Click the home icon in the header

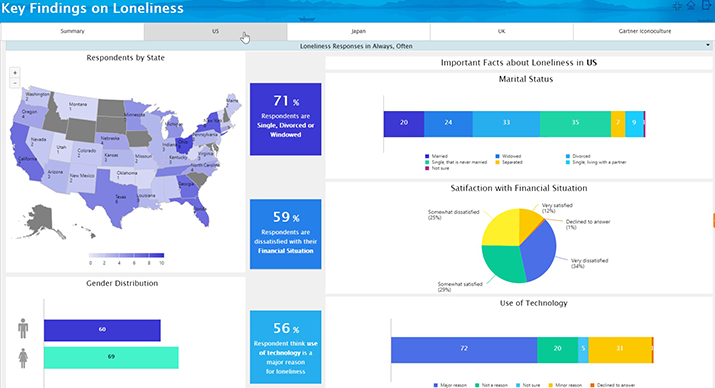(691, 5)
